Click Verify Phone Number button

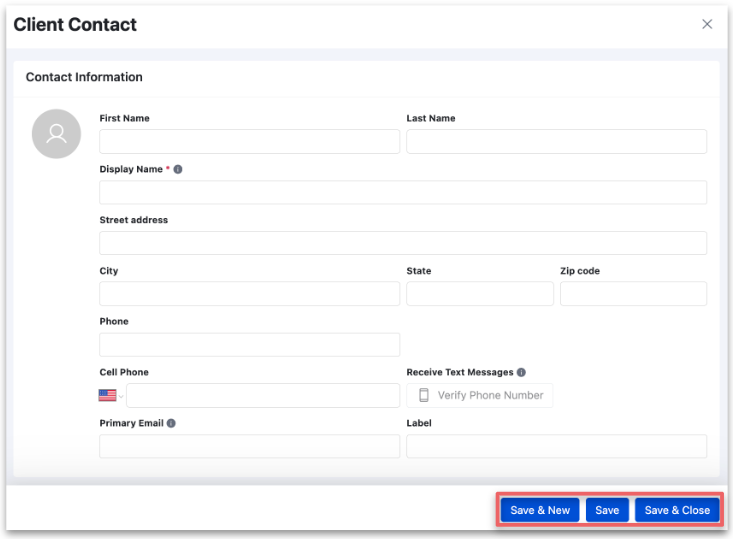point(480,395)
